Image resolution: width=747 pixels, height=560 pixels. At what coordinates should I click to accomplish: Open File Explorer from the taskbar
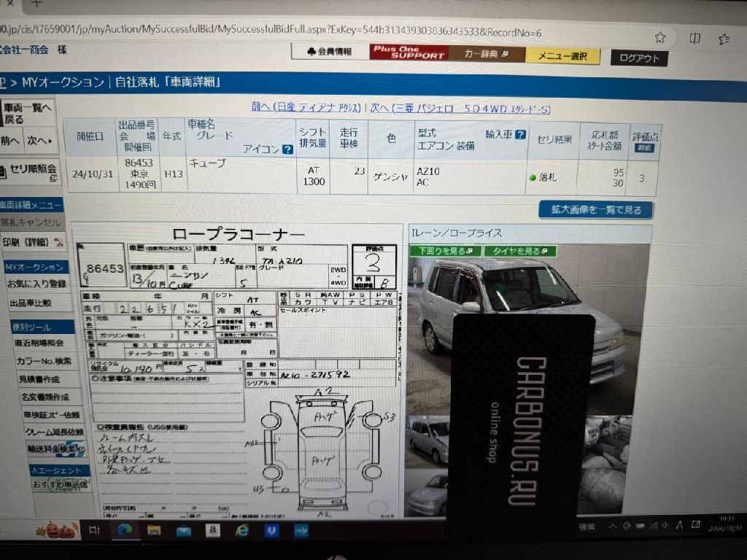click(153, 529)
